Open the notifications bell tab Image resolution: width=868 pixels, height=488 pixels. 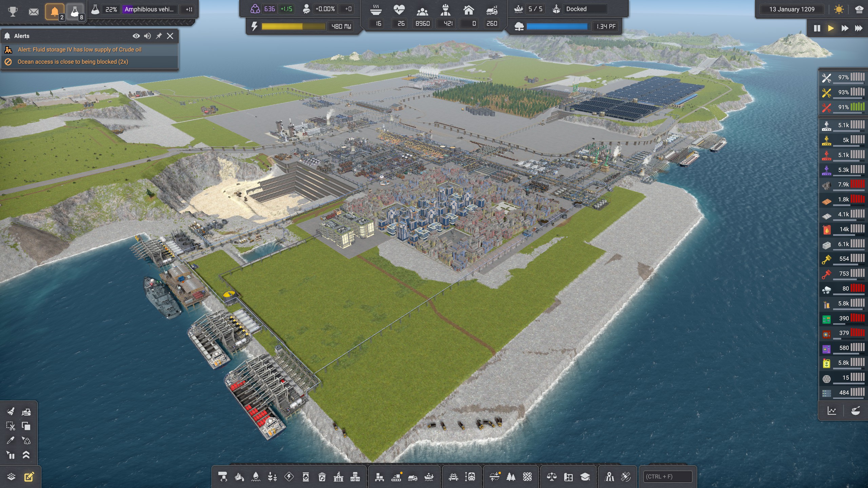click(54, 12)
